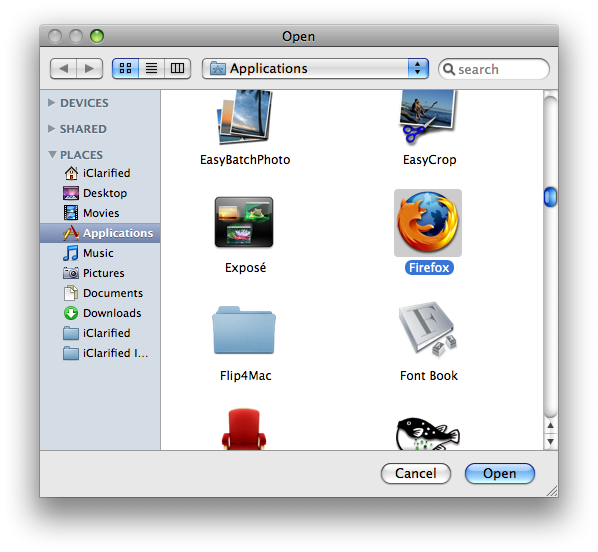This screenshot has width=598, height=552.
Task: Go forward with the right arrow button
Action: (x=90, y=69)
